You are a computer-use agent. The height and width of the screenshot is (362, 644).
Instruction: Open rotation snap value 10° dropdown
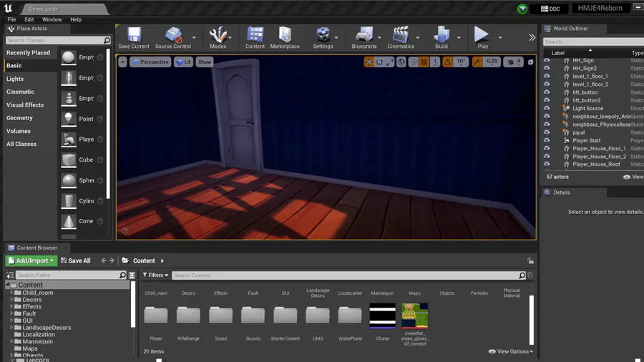tap(461, 62)
